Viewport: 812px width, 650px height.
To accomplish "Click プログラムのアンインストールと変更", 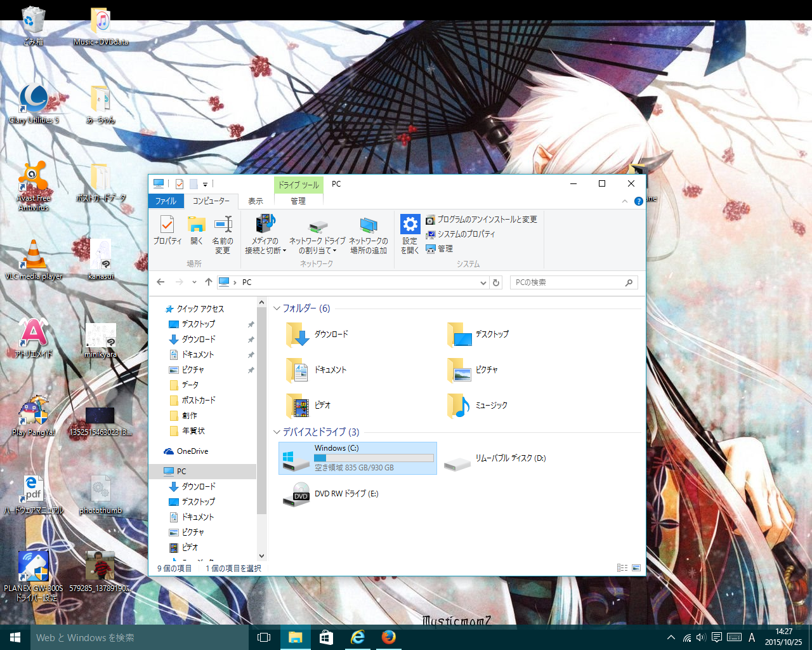I will click(x=487, y=220).
